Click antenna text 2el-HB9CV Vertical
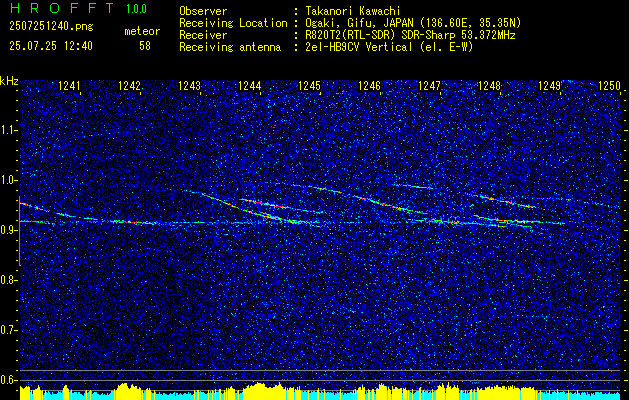Image resolution: width=629 pixels, height=400 pixels. (358, 47)
